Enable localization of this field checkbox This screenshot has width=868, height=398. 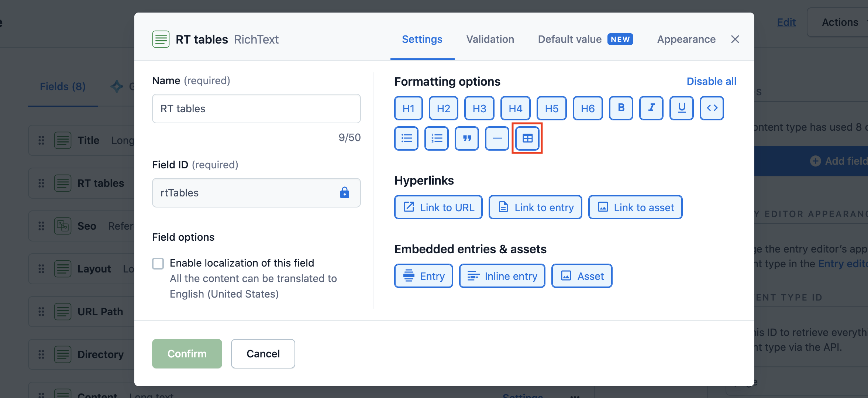click(158, 263)
